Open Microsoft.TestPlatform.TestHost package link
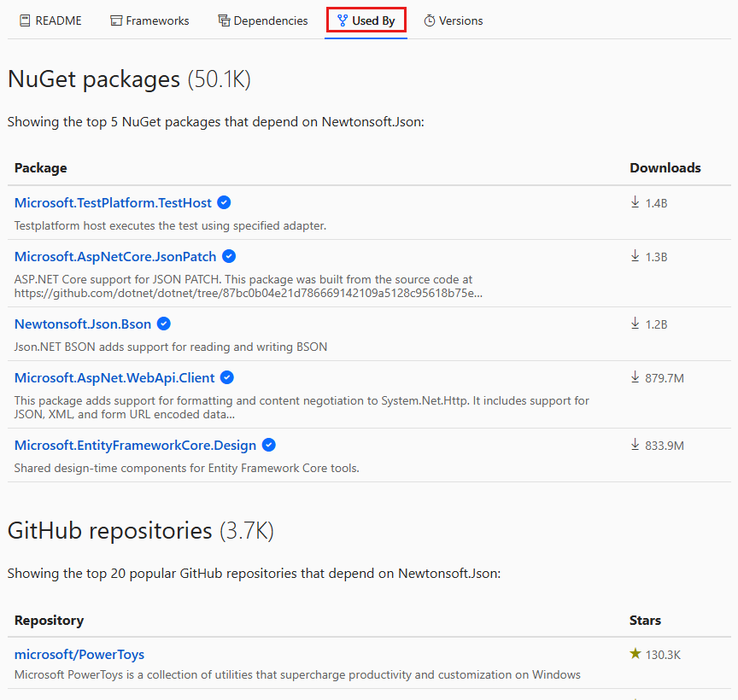 point(113,202)
